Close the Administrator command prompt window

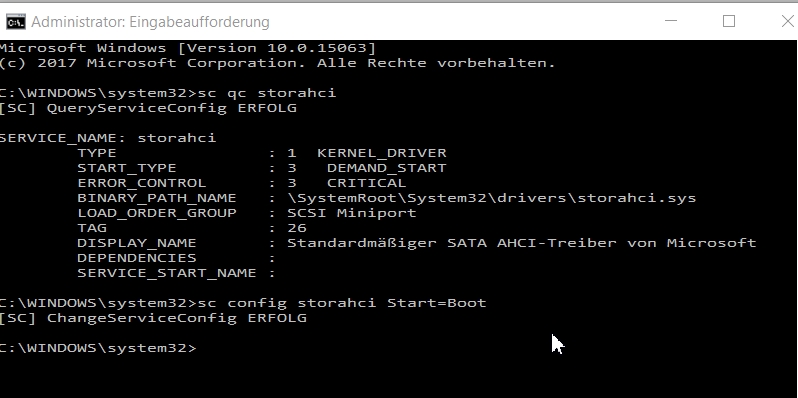pos(787,21)
